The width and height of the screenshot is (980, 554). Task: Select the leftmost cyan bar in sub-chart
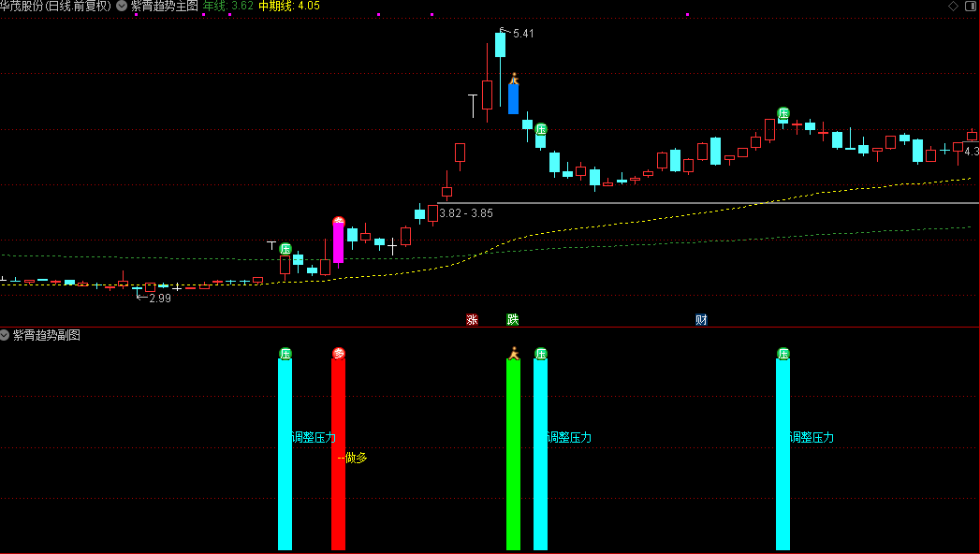pos(285,454)
